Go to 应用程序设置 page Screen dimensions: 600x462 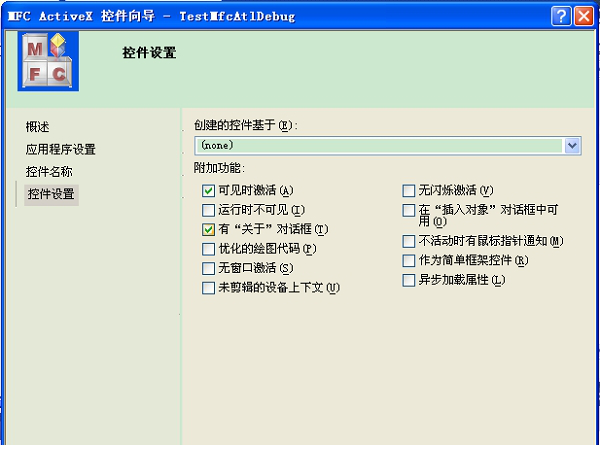[x=60, y=149]
